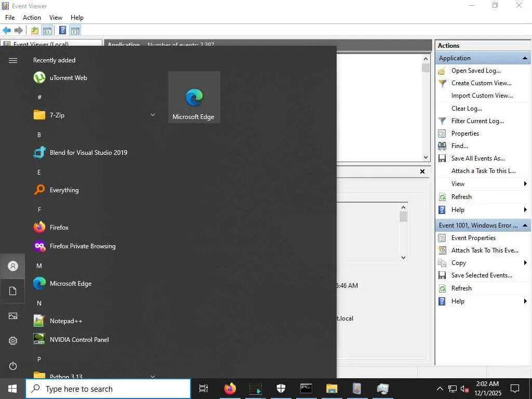
Task: Toggle the Show/Hide Console Tree toolbar icon
Action: pos(47,31)
